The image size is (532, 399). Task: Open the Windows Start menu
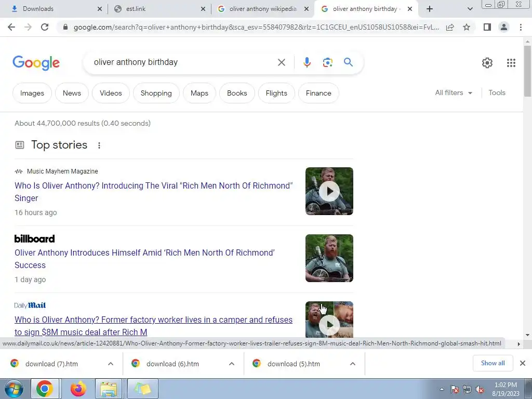pyautogui.click(x=14, y=389)
